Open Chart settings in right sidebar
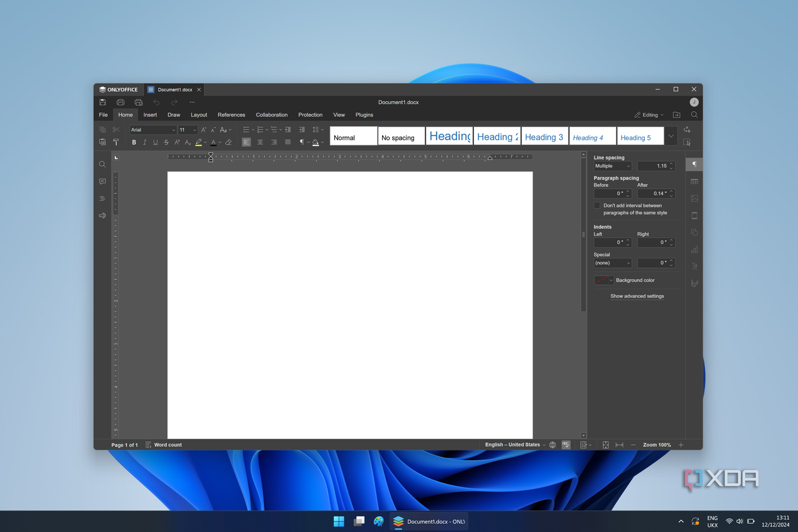Viewport: 798px width, 532px height. pyautogui.click(x=694, y=250)
